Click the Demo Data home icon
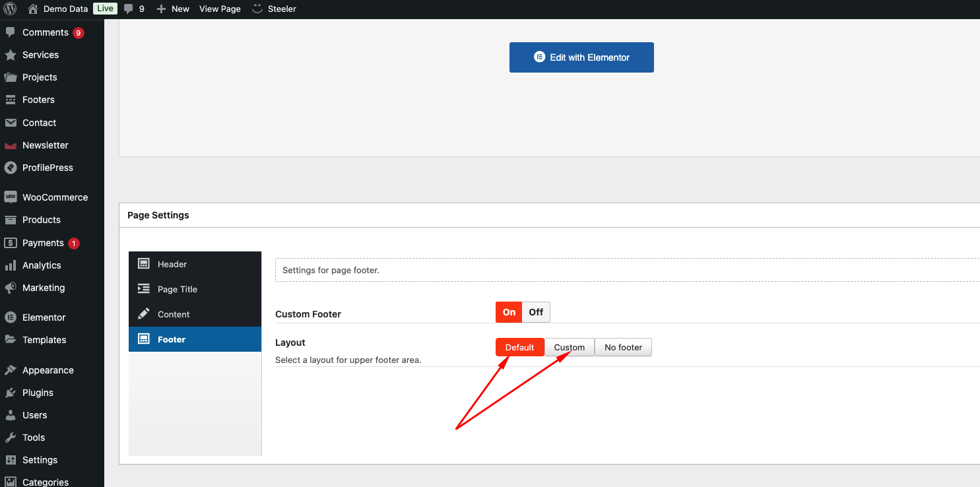 [33, 9]
